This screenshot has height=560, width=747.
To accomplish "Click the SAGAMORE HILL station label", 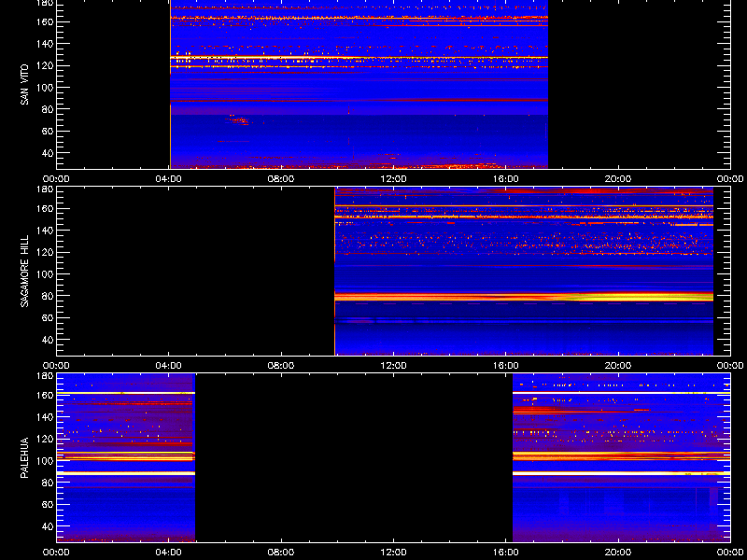I will [24, 271].
